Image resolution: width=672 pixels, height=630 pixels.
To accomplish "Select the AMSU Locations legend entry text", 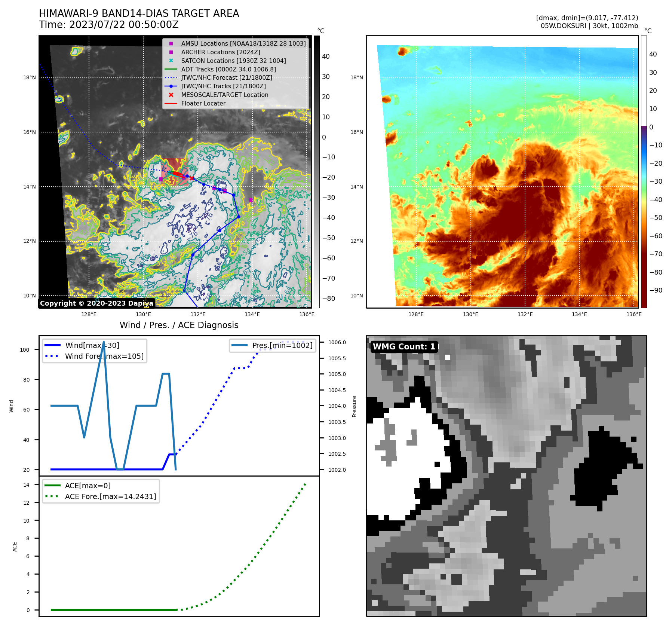I will click(243, 44).
